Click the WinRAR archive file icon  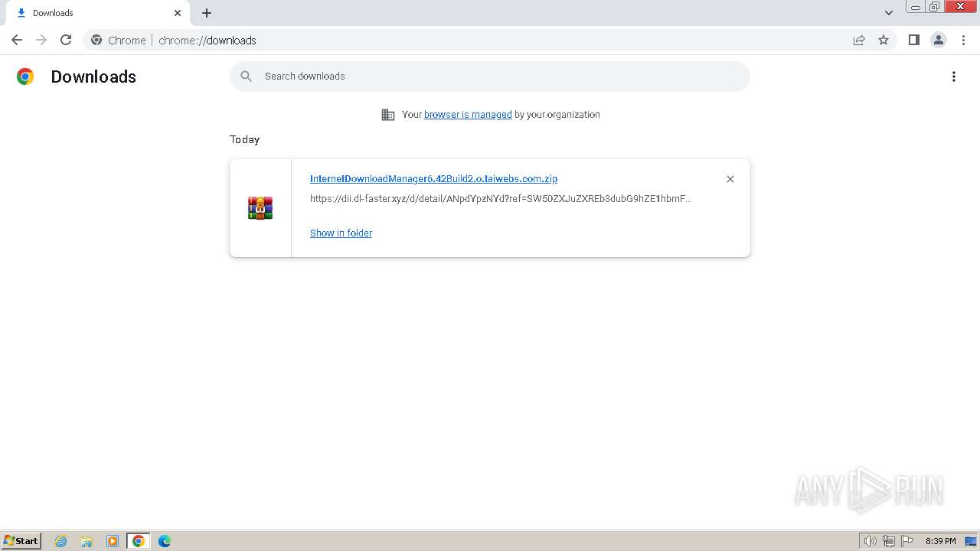click(x=260, y=208)
